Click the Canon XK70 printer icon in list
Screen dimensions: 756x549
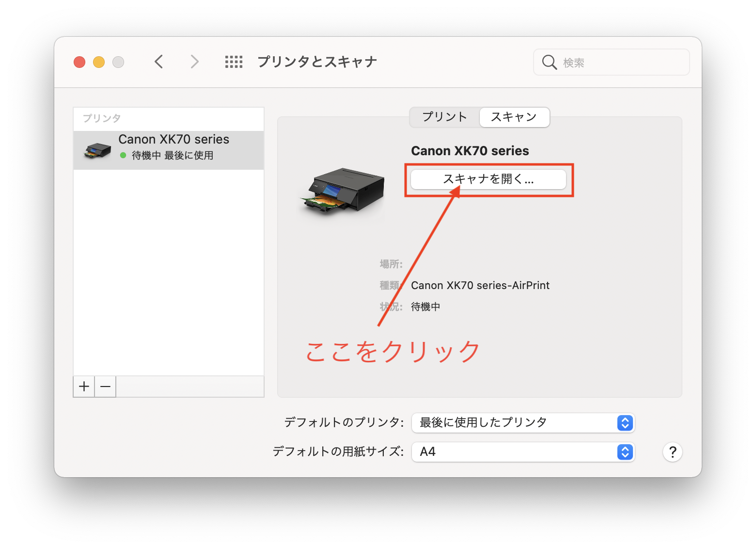pyautogui.click(x=97, y=150)
